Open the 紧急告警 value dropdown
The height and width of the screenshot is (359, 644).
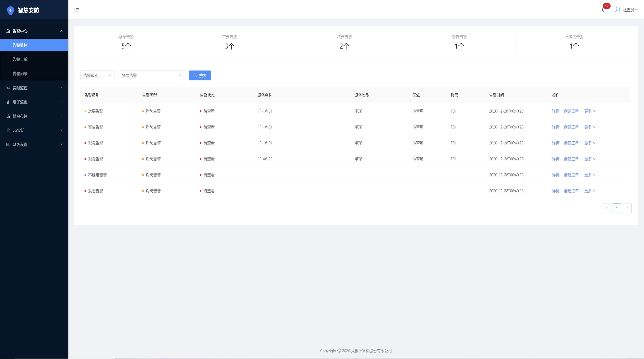[x=152, y=75]
